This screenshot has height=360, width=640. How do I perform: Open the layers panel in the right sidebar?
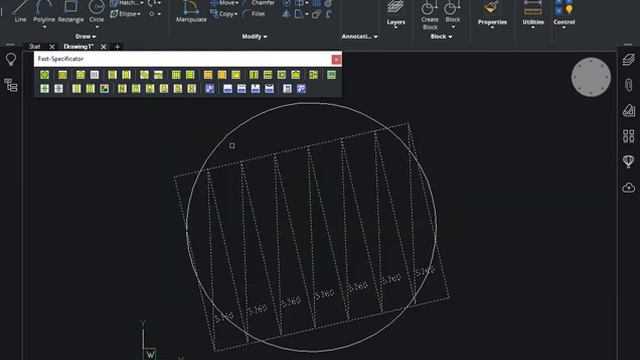pyautogui.click(x=629, y=60)
